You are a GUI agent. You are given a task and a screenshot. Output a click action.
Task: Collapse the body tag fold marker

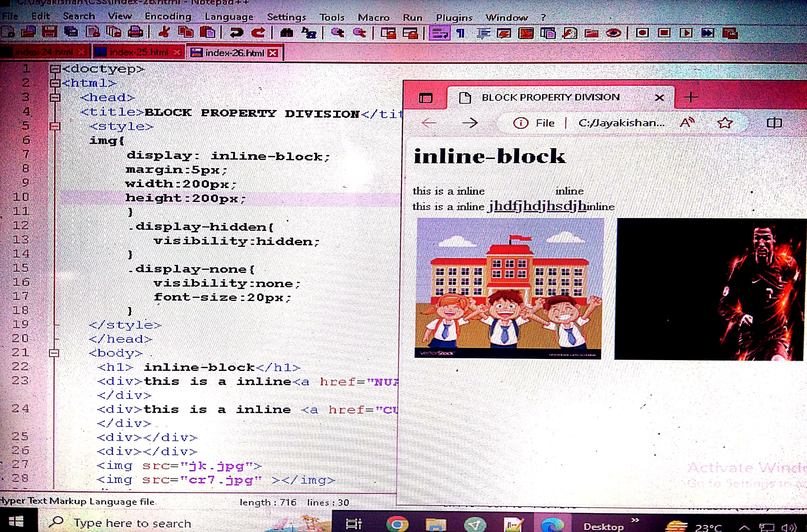tap(54, 353)
